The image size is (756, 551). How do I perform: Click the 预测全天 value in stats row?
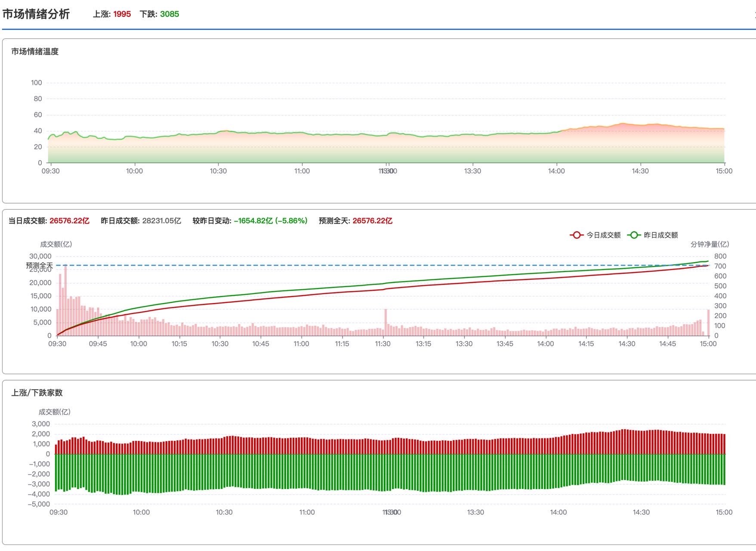click(372, 221)
